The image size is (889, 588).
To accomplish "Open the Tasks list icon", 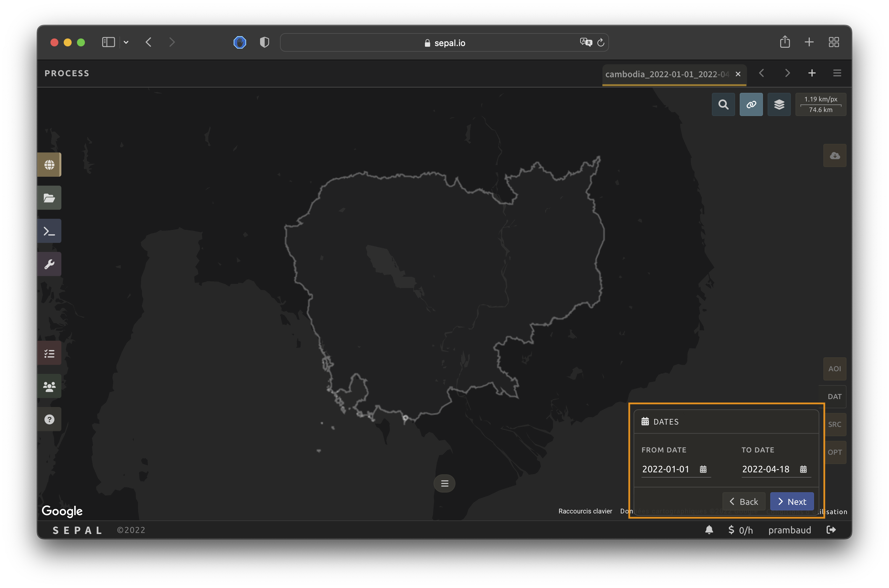I will (x=49, y=353).
